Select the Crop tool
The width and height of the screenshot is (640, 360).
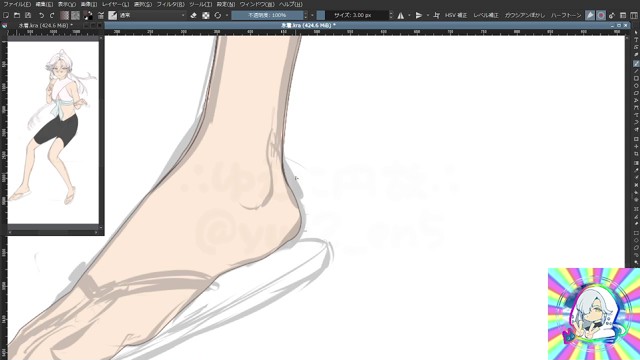tap(636, 154)
